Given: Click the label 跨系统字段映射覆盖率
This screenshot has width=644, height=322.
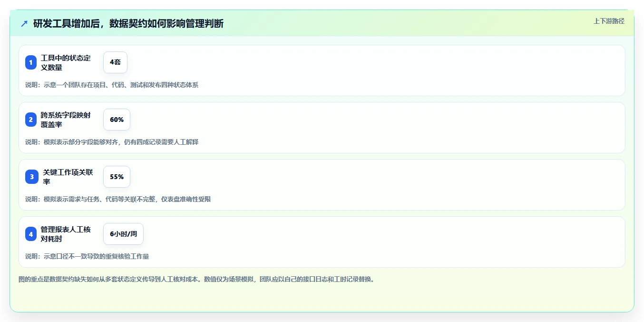Looking at the screenshot, I should tap(66, 120).
